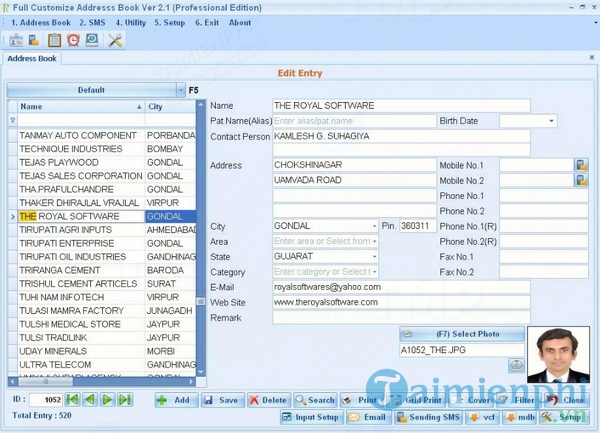The image size is (600, 433).
Task: Click the Delete button
Action: point(269,400)
